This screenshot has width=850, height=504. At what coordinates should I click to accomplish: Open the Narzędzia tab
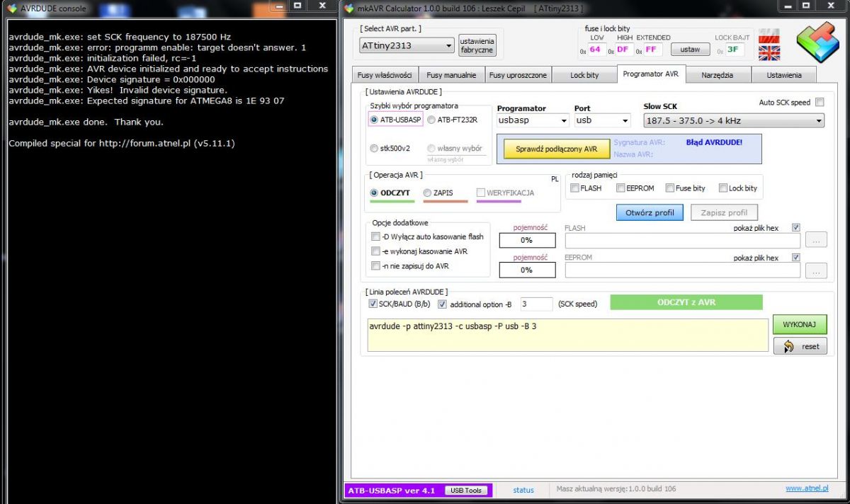717,74
